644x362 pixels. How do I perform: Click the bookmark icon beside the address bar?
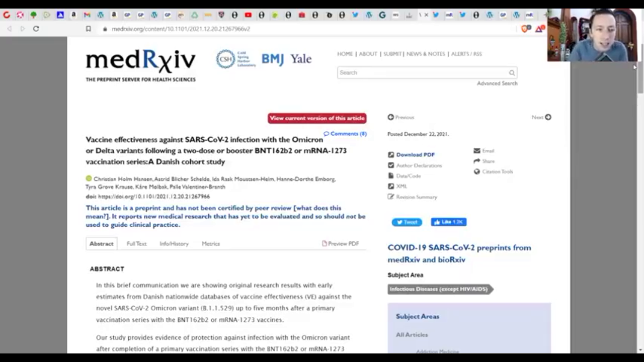click(x=88, y=29)
